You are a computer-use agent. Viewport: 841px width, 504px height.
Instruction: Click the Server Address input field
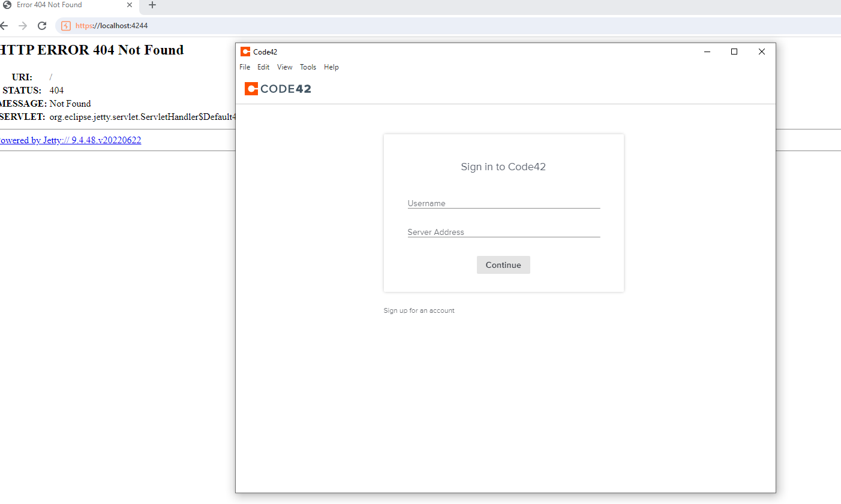pyautogui.click(x=504, y=232)
